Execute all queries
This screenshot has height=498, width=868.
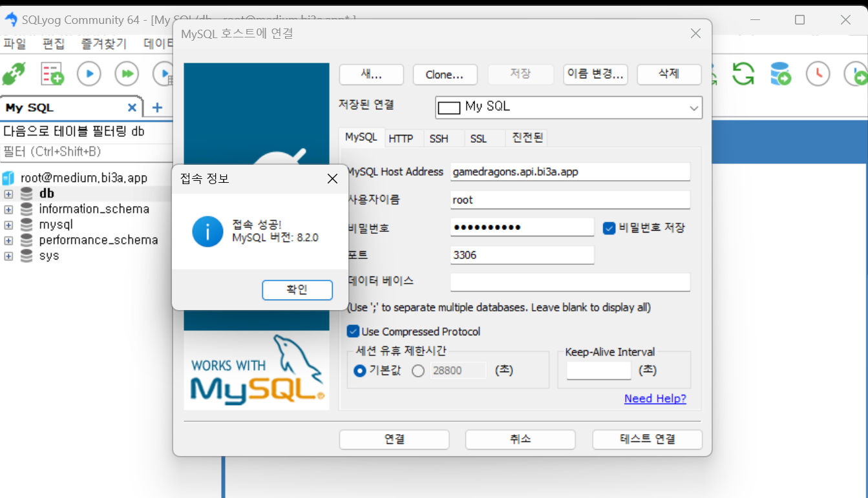pos(126,73)
